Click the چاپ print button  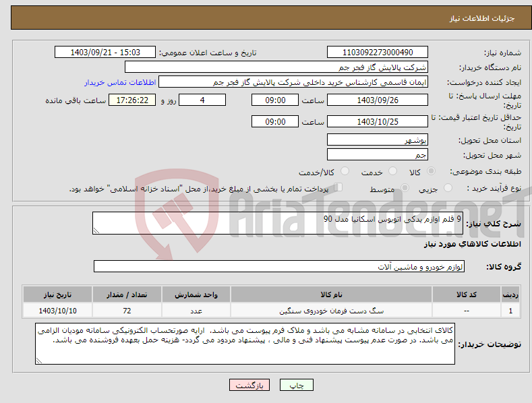[x=297, y=385]
